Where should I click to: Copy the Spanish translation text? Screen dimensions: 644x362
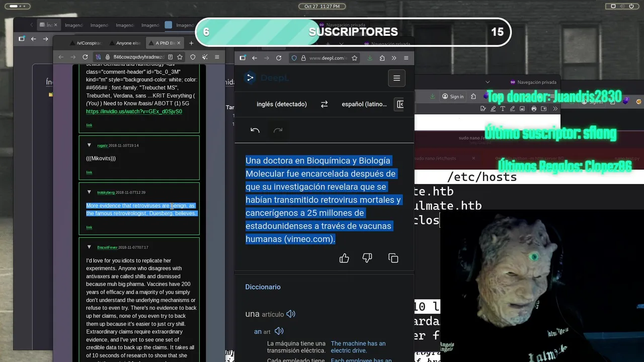tap(393, 258)
